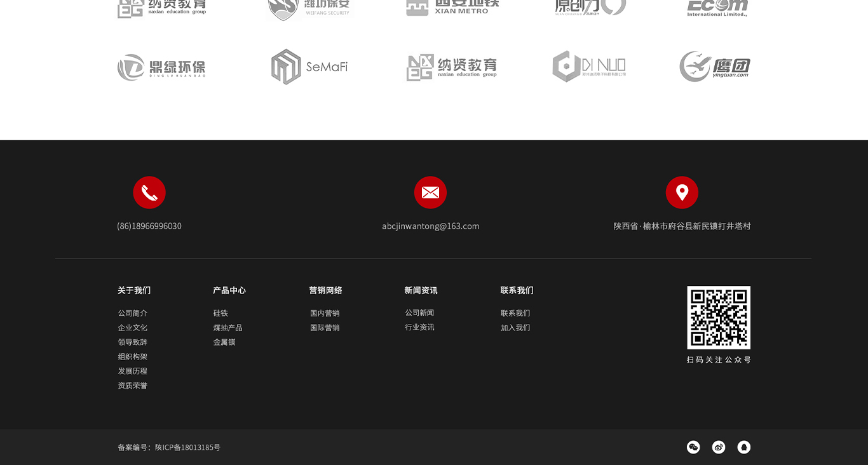Click the XIAN METRO partner logo
868x465 pixels.
click(x=452, y=8)
